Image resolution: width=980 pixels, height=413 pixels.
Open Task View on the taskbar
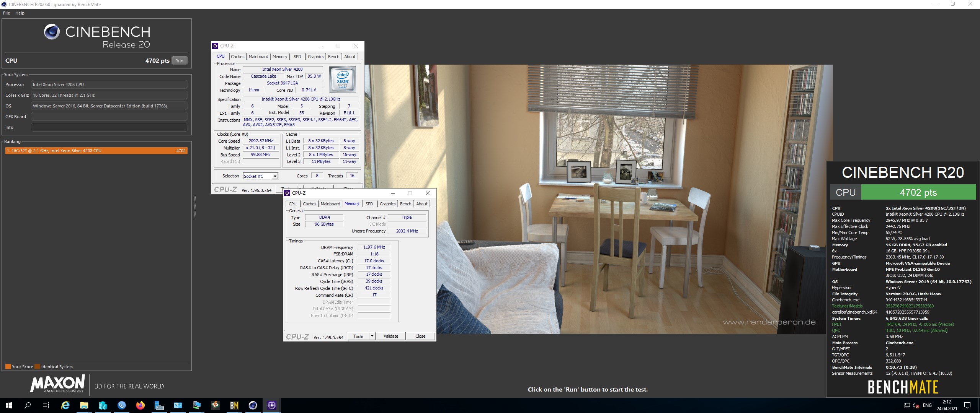click(46, 405)
